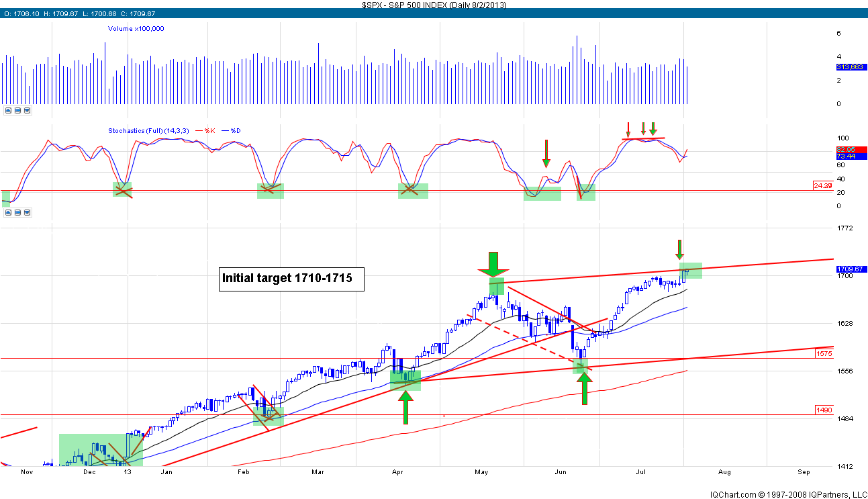The width and height of the screenshot is (868, 499).
Task: Click the 'Volume x100,000' panel label
Action: point(136,29)
